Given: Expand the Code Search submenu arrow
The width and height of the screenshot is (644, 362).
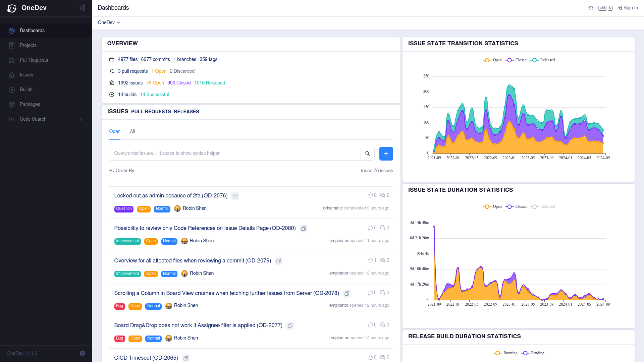Looking at the screenshot, I should 81,119.
